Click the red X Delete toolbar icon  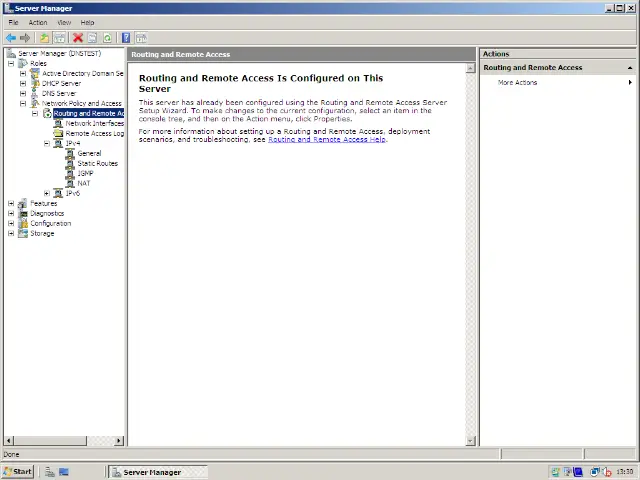point(78,38)
